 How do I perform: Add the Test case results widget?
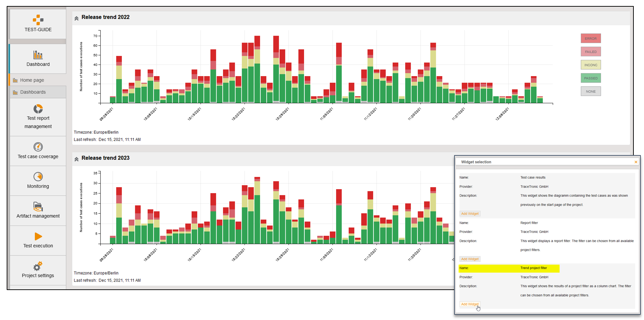pos(470,214)
